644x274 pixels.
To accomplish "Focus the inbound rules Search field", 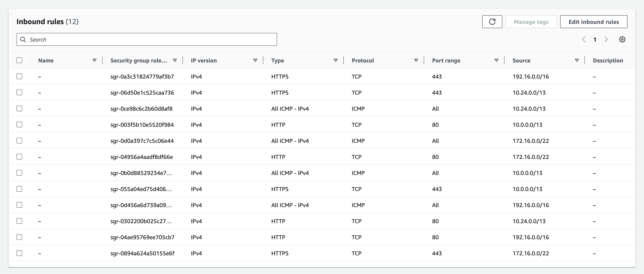I will (150, 39).
